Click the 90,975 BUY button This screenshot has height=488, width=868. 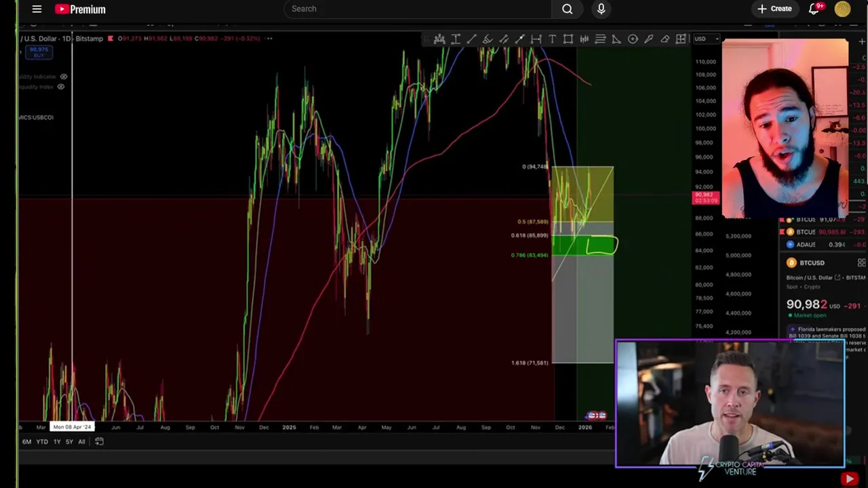tap(39, 52)
